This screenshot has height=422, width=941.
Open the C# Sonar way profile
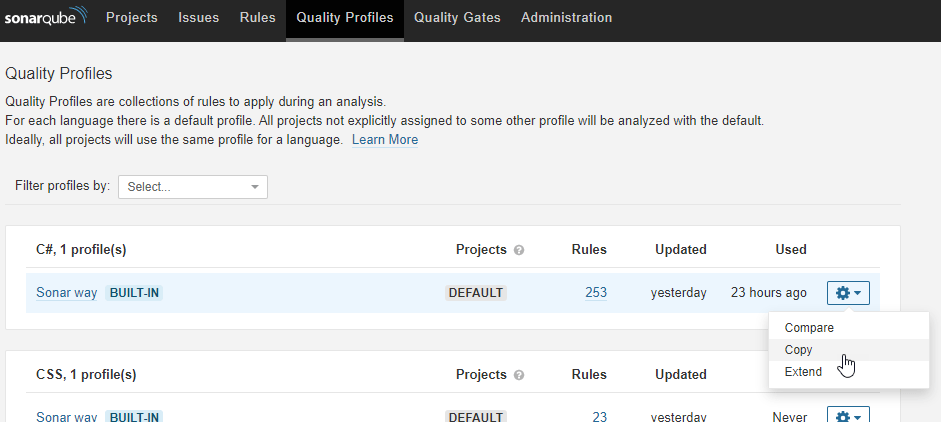tap(66, 293)
